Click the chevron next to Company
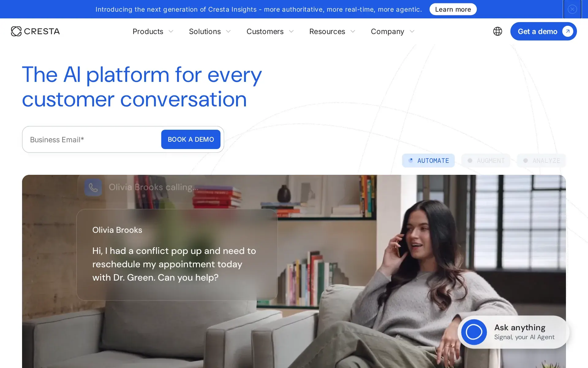Image resolution: width=588 pixels, height=368 pixels. click(412, 31)
